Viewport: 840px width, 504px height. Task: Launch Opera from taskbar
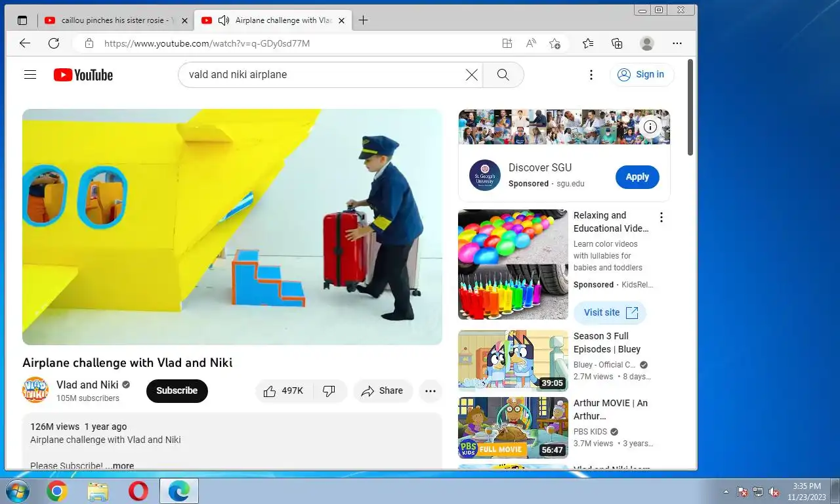pos(138,491)
